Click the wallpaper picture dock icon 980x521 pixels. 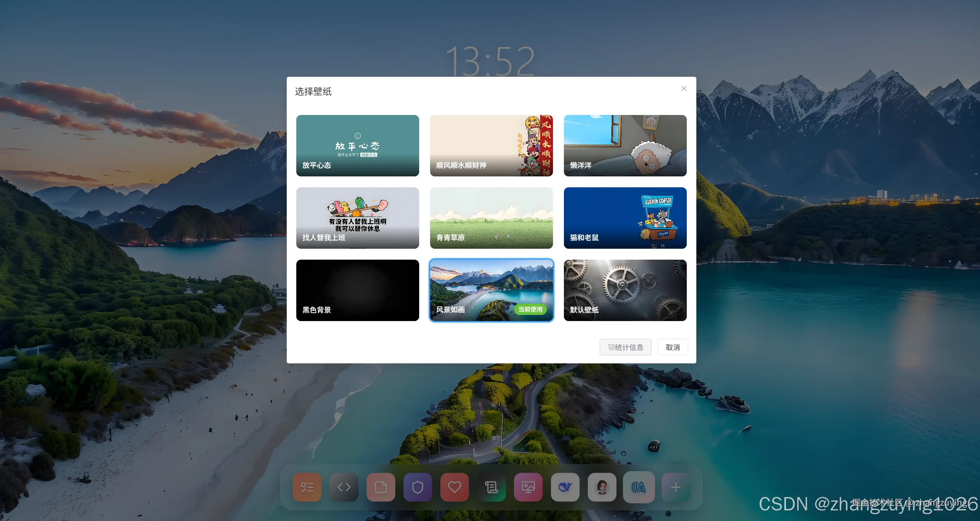(528, 487)
